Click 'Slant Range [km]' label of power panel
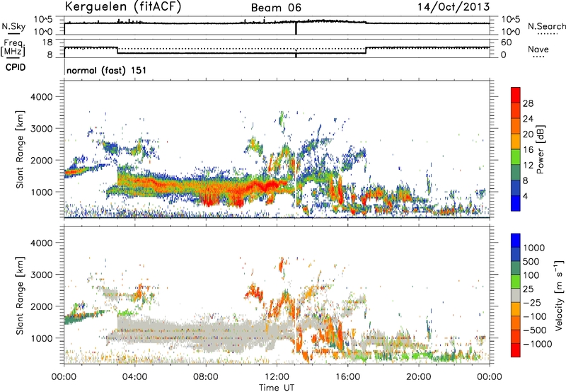The height and width of the screenshot is (392, 566). coord(20,149)
